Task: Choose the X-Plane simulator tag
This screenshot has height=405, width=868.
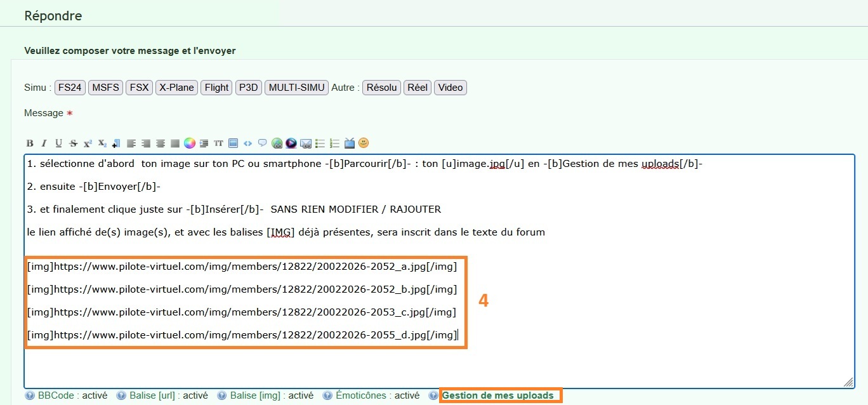Action: click(x=176, y=88)
